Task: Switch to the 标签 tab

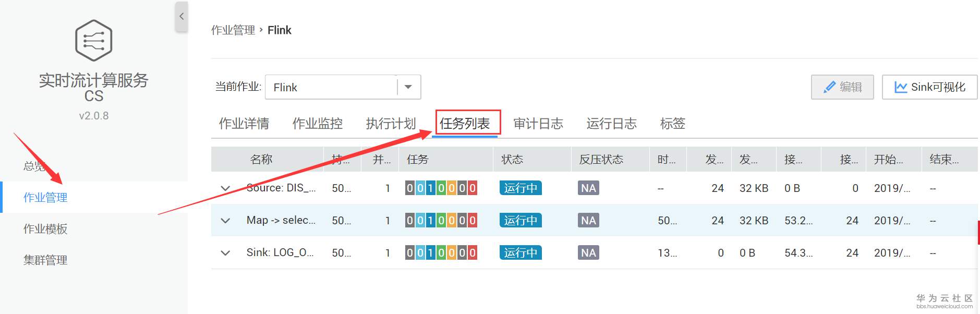Action: click(x=673, y=124)
